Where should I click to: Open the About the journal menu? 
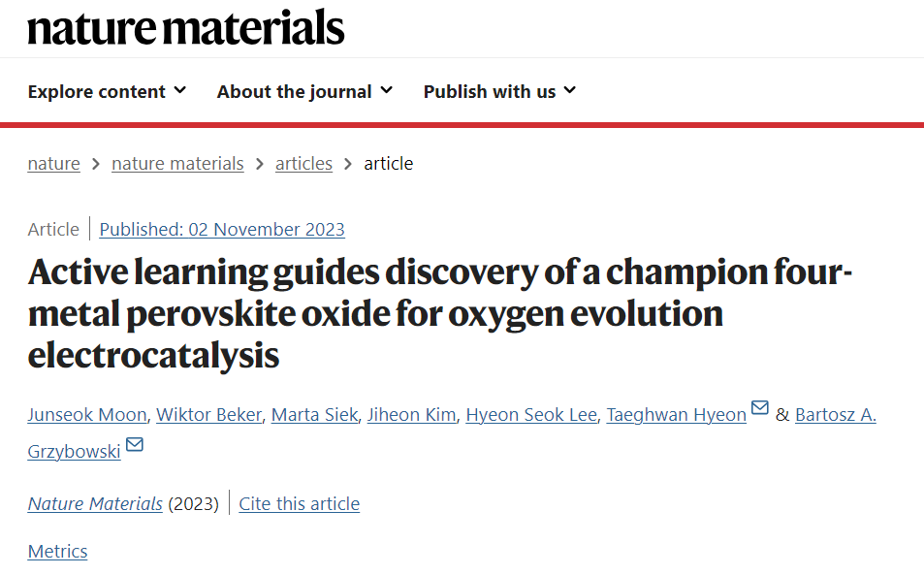coord(304,91)
